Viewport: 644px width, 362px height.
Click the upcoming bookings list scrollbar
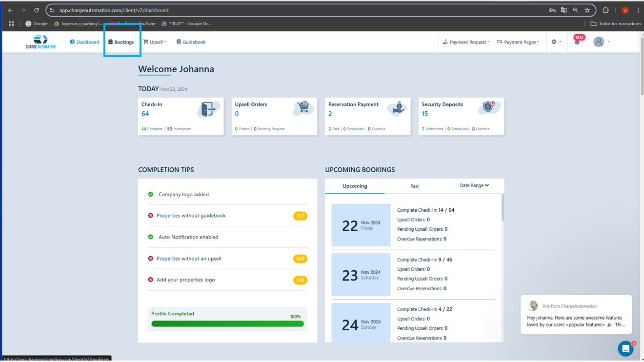(x=503, y=207)
